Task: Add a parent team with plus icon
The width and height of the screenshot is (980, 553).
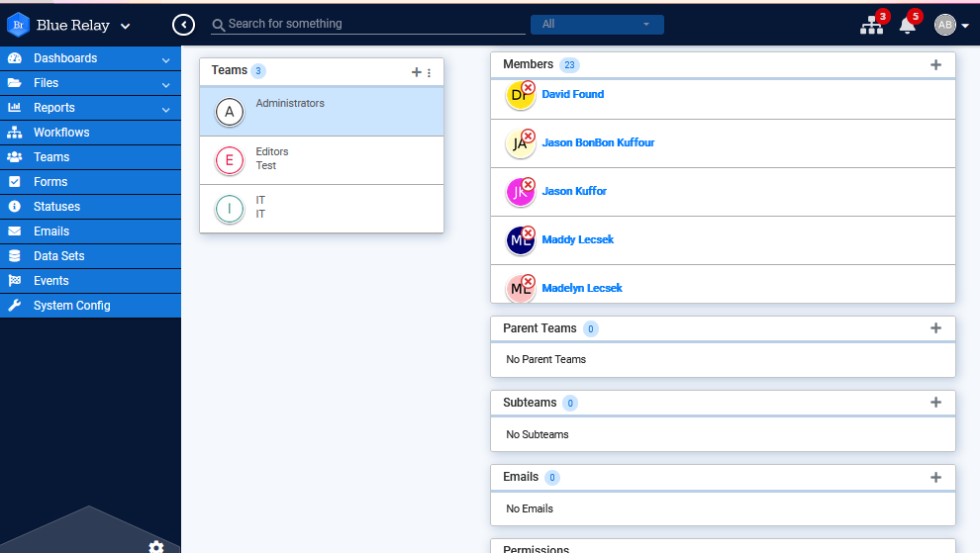Action: tap(935, 328)
